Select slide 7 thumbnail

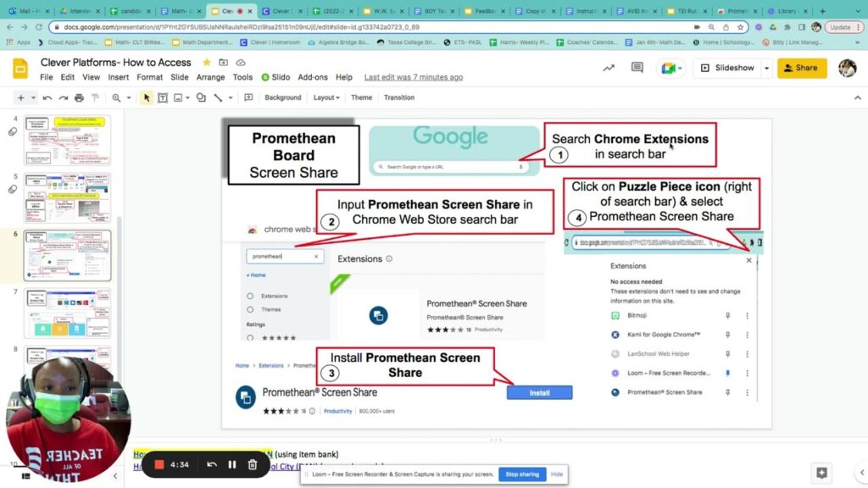click(68, 313)
